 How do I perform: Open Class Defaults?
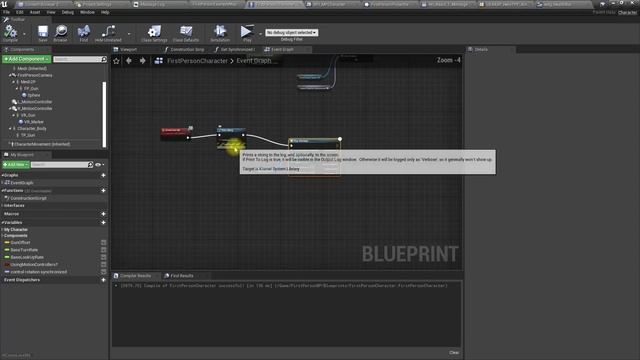coord(186,31)
